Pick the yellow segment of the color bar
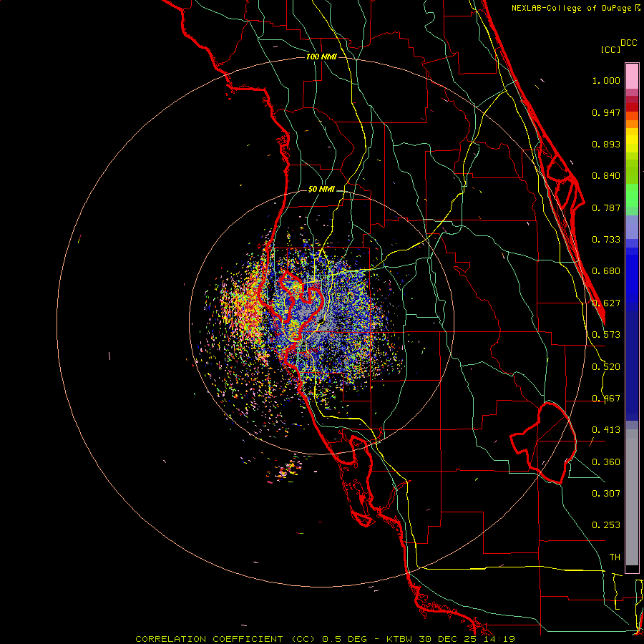This screenshot has width=644, height=644. pos(632,140)
